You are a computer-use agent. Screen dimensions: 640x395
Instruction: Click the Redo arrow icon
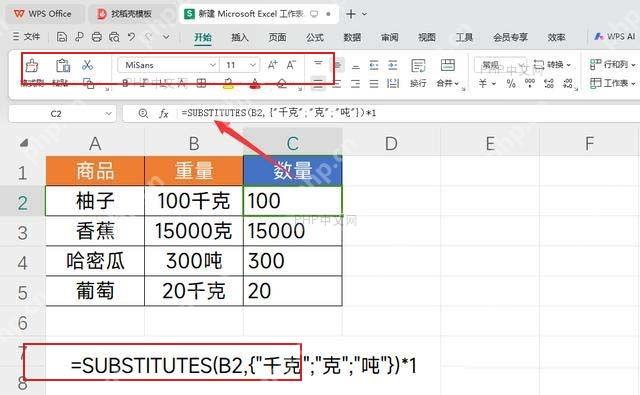149,37
